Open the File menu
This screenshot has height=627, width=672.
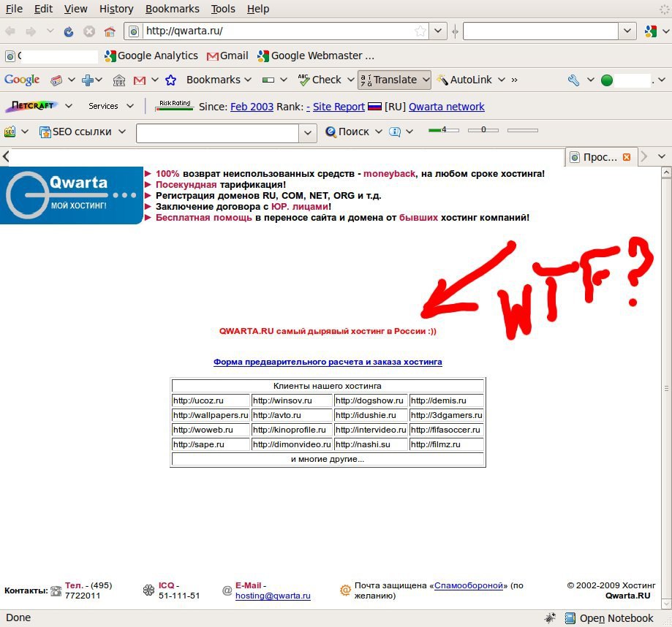point(14,9)
